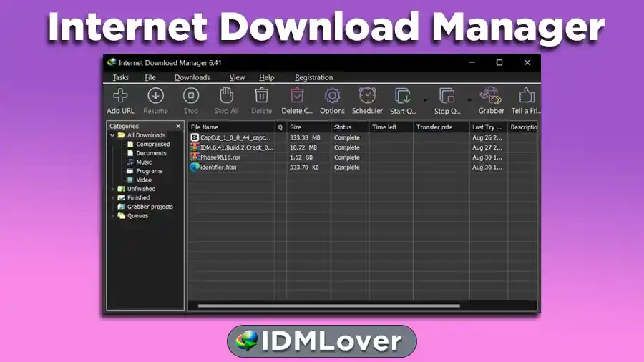Launch the Grabber tool icon
This screenshot has width=644, height=362.
(x=491, y=96)
